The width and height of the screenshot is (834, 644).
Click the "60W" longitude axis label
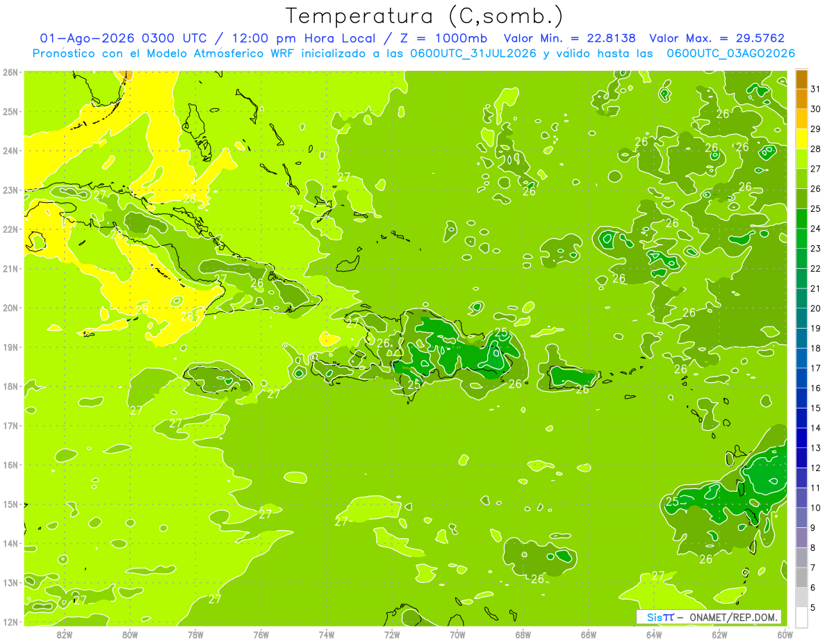click(x=784, y=635)
